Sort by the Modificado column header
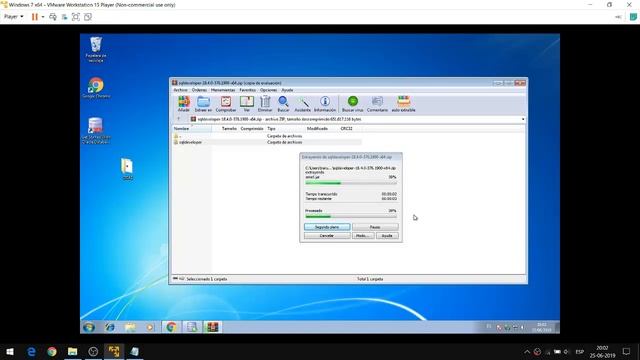 [322, 129]
